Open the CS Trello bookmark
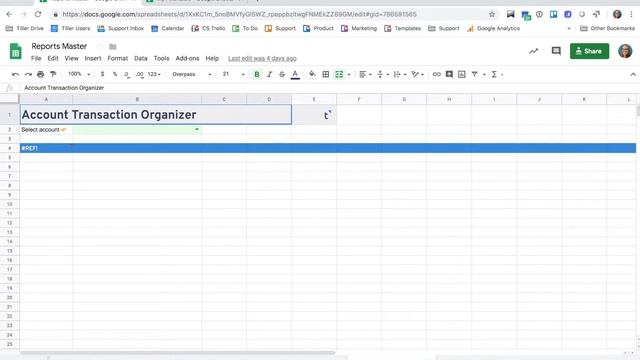640x360 pixels. 208,29
